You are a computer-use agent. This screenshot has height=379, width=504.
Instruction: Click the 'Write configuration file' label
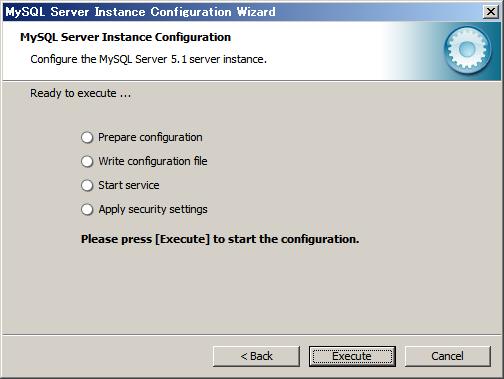(x=153, y=161)
